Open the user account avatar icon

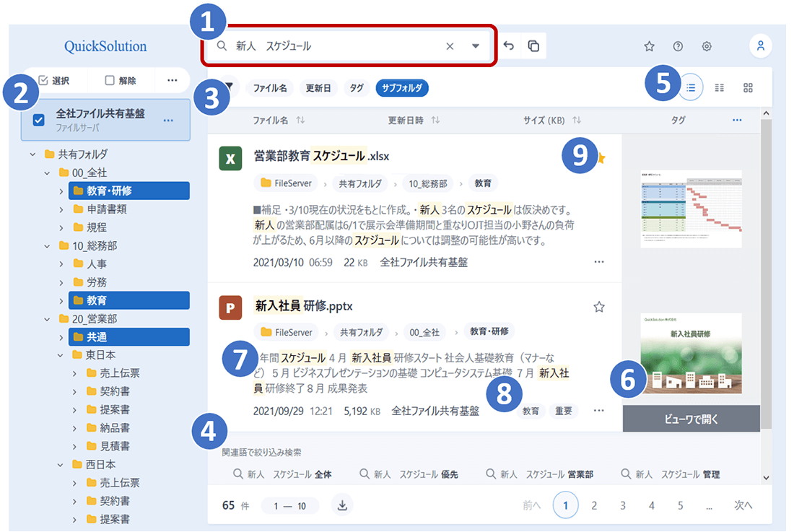(761, 46)
